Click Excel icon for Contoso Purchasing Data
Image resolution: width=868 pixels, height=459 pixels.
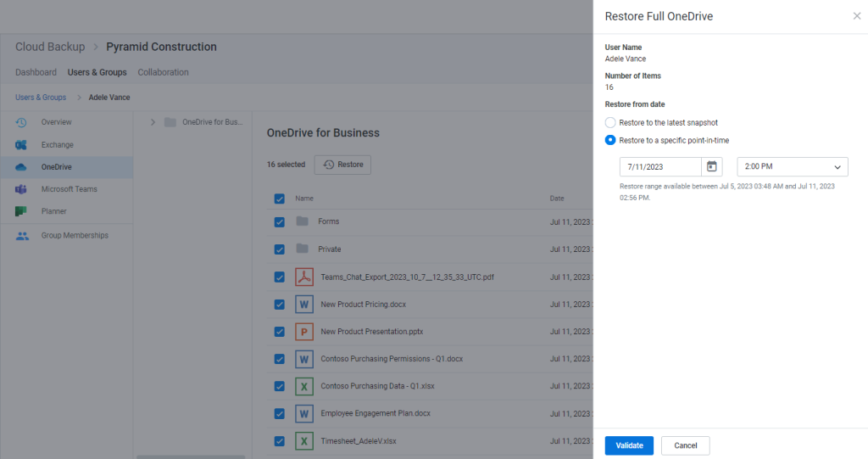coord(304,386)
